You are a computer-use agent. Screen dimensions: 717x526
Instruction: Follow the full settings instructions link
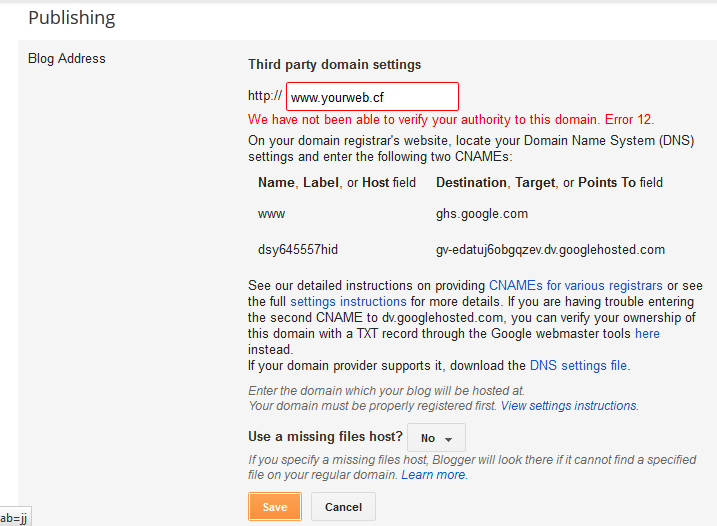click(348, 301)
